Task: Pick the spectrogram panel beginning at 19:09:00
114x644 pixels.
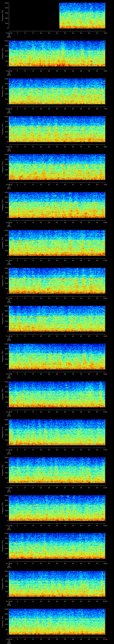Action: [57, 205]
